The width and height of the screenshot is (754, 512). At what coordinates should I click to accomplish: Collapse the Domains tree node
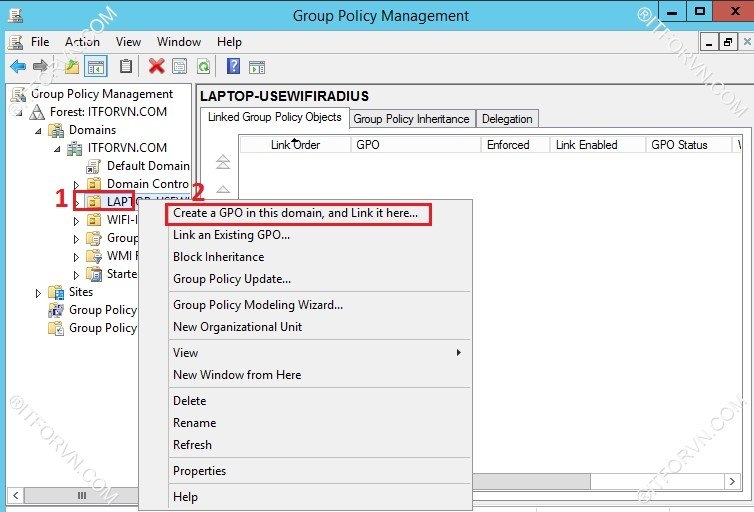click(x=39, y=130)
